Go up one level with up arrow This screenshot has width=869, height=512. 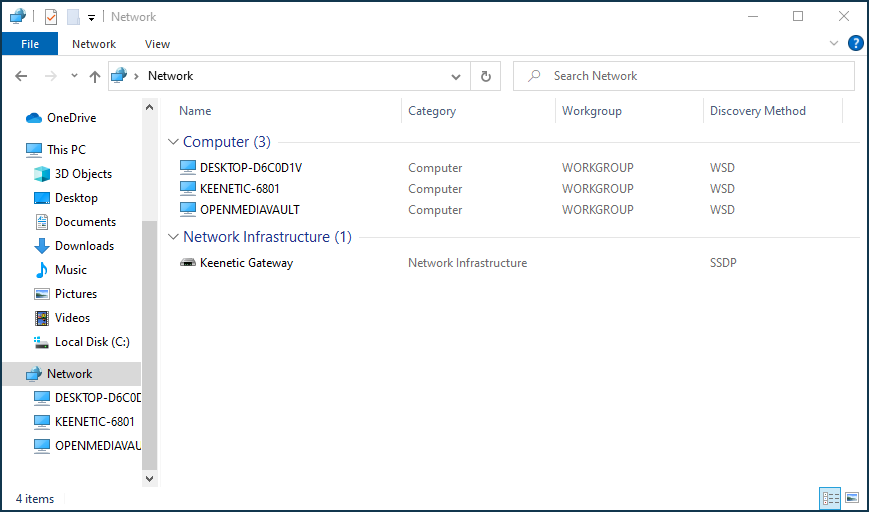[x=95, y=76]
